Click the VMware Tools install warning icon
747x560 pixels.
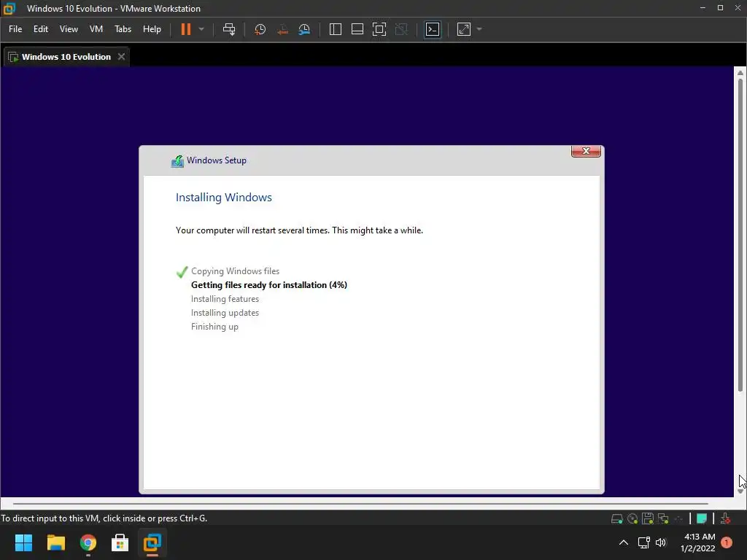725,518
